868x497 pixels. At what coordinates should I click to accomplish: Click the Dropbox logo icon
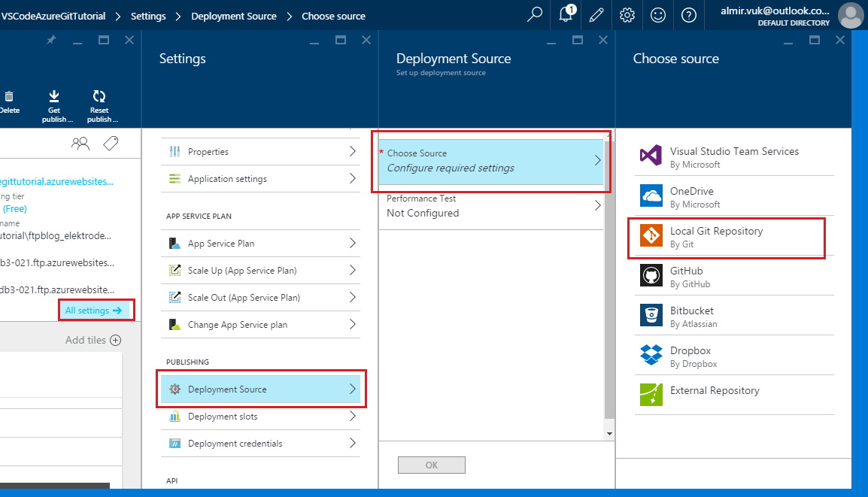651,355
